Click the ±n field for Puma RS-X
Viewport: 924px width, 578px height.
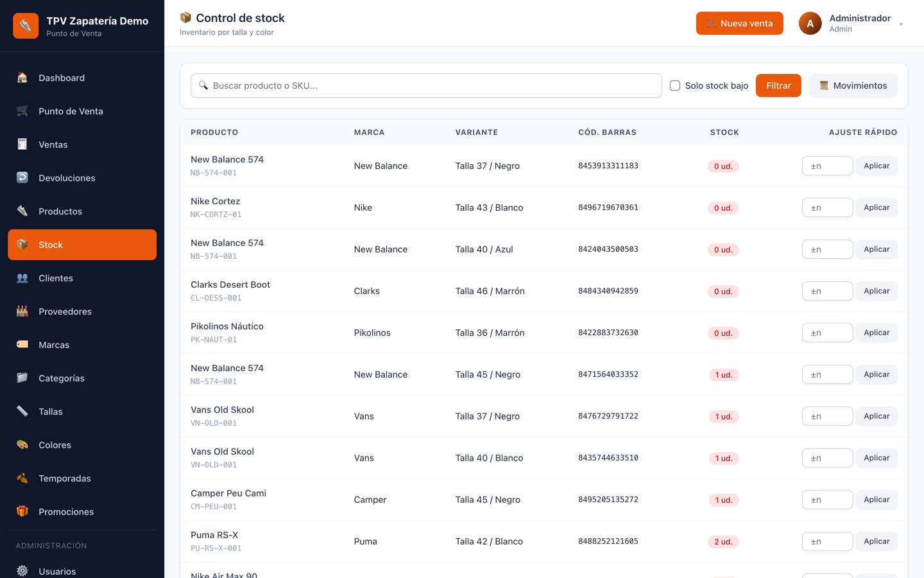tap(827, 541)
